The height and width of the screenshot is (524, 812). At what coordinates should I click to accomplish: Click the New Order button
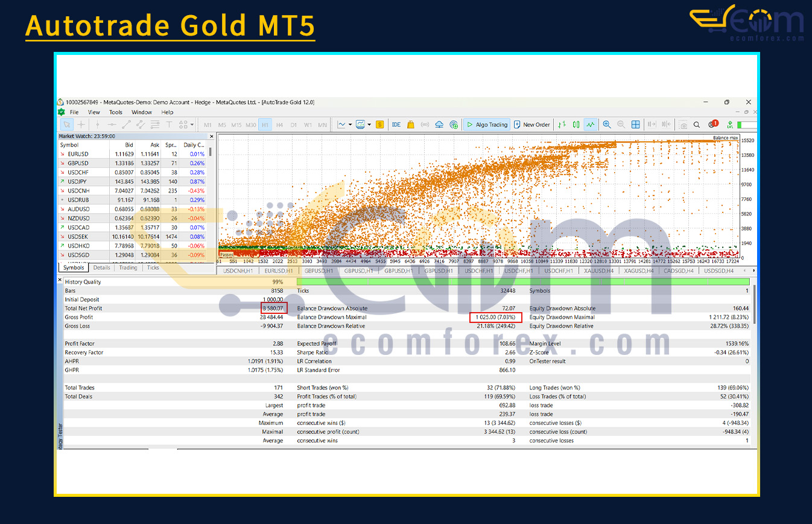tap(531, 124)
